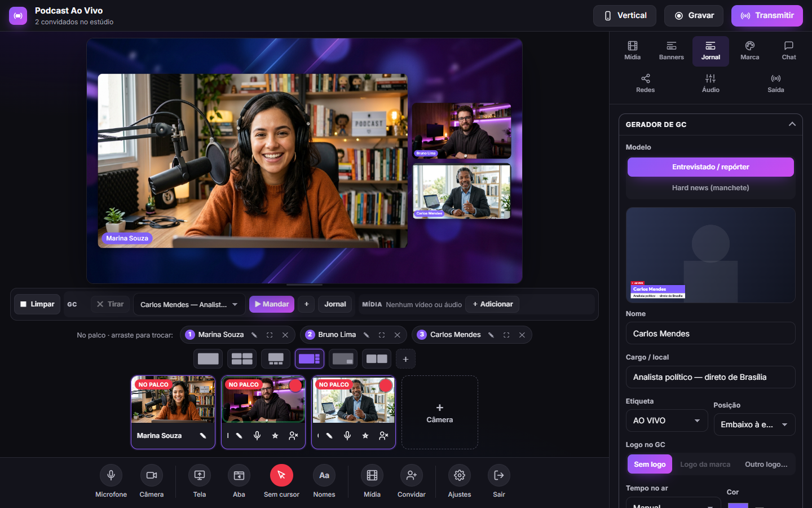Invite a guest with the Convidar icon

[412, 475]
